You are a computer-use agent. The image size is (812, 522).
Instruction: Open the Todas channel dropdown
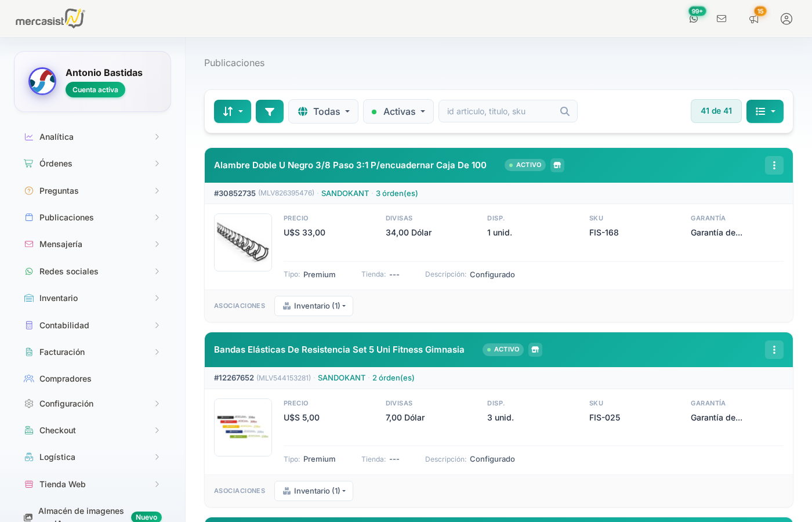(x=323, y=111)
